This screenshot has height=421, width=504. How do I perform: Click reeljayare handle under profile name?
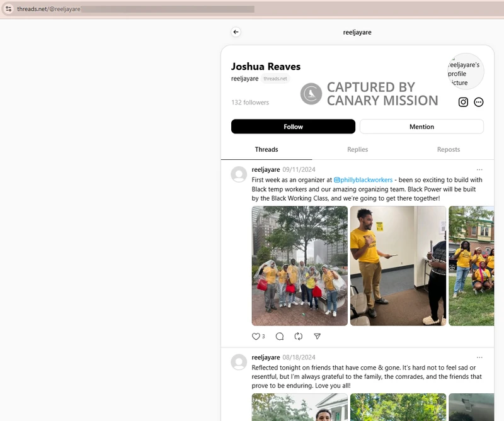tap(244, 79)
